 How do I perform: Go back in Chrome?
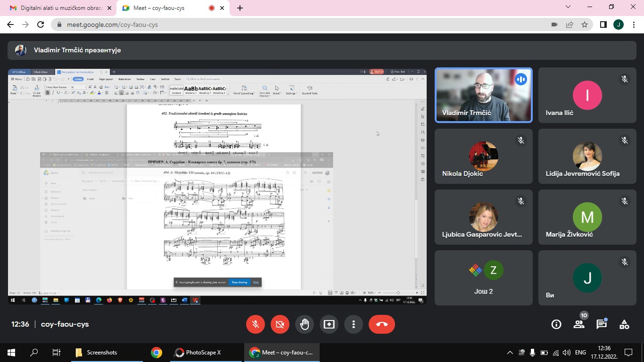[x=10, y=25]
